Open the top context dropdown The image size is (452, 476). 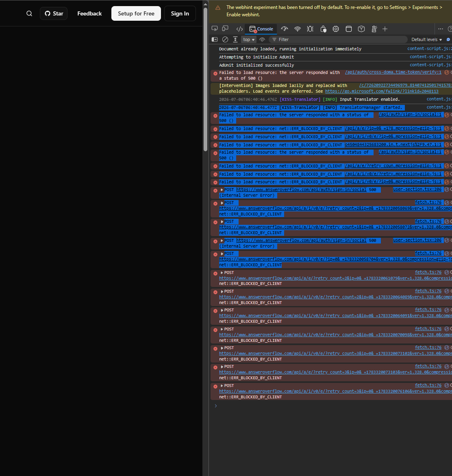249,39
